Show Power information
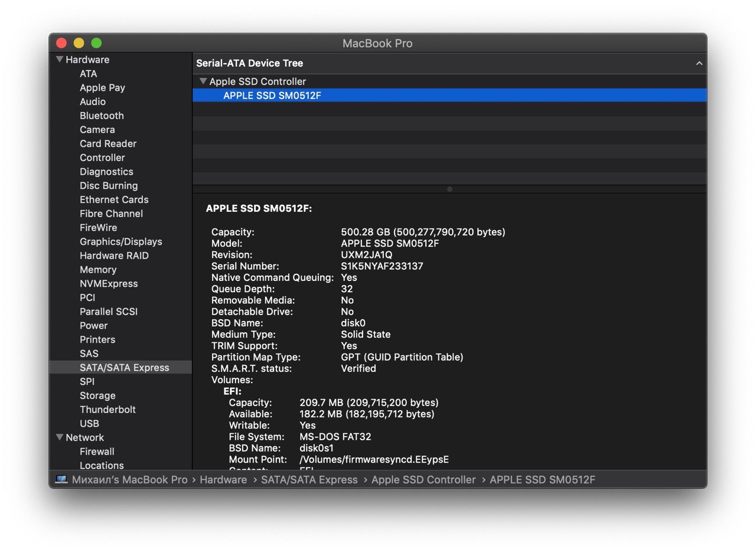 click(x=93, y=326)
